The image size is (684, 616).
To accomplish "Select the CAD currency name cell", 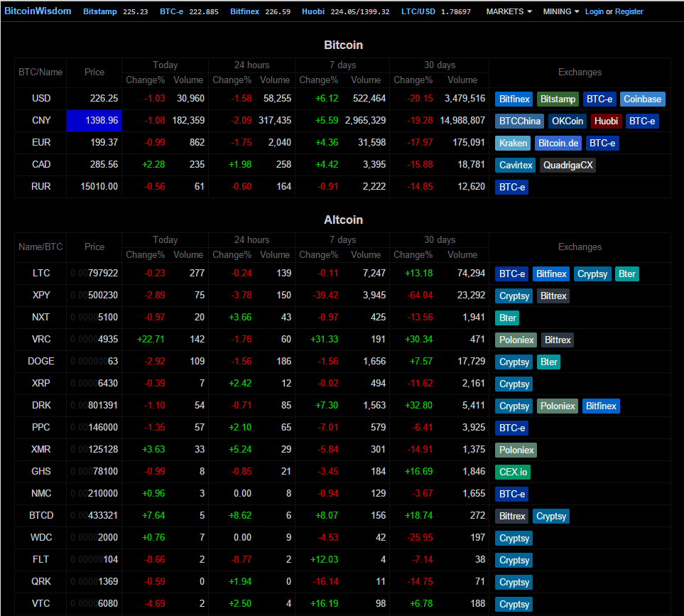I will tap(40, 164).
